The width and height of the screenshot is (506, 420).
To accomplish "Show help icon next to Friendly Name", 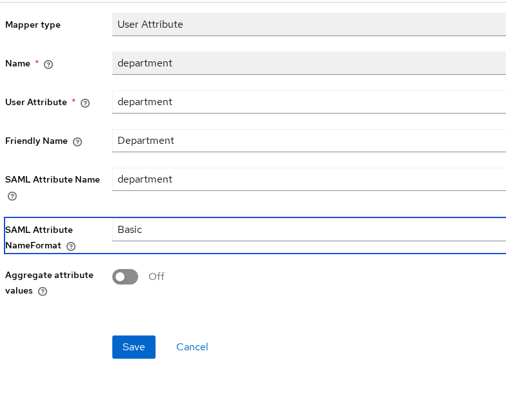I will point(77,142).
